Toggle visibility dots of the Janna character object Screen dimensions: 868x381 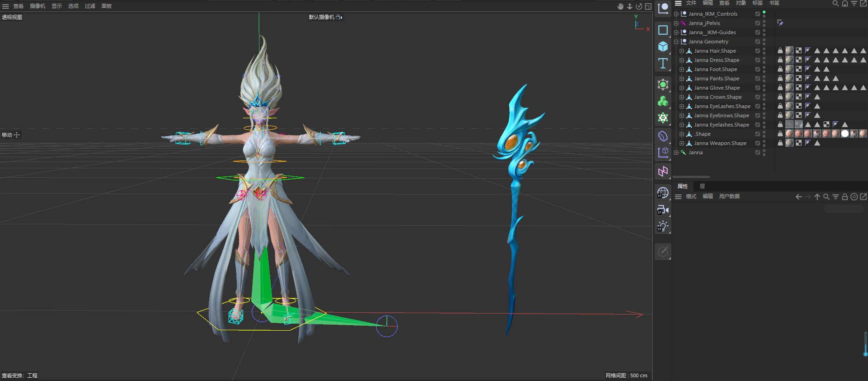point(764,152)
